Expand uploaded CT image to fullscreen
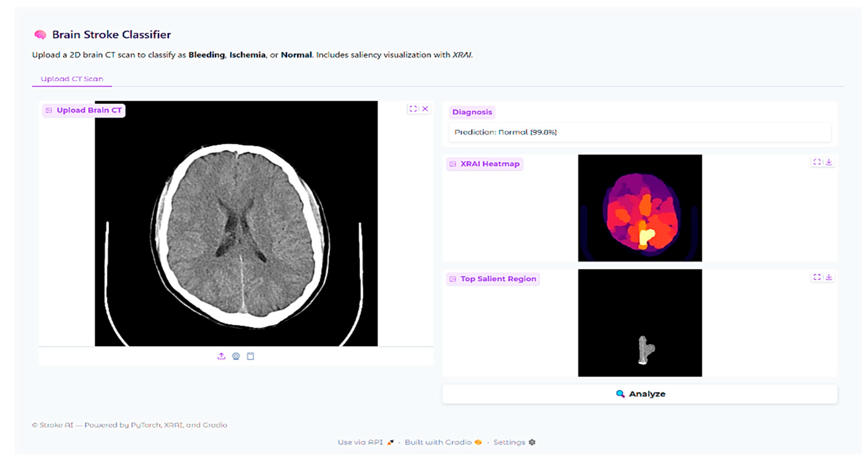This screenshot has height=465, width=868. point(413,108)
